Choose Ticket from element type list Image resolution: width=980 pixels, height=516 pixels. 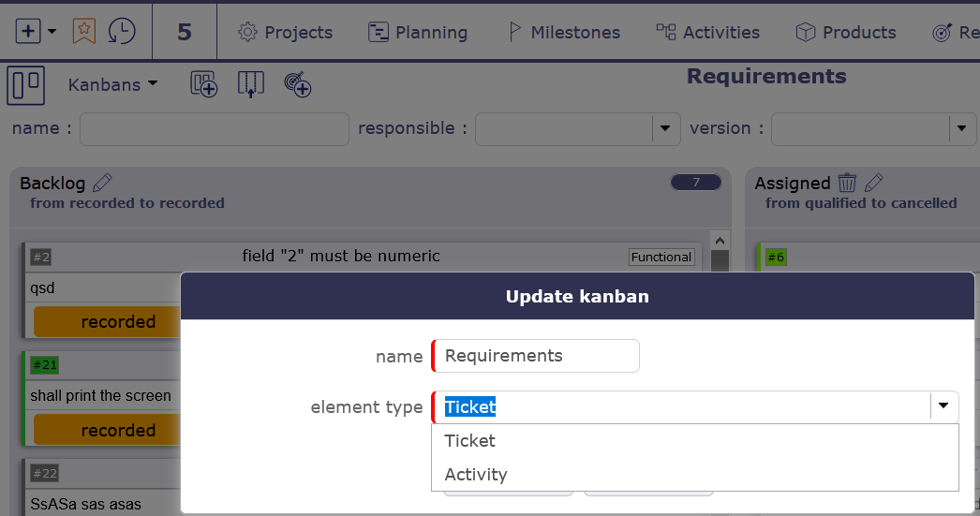[469, 441]
